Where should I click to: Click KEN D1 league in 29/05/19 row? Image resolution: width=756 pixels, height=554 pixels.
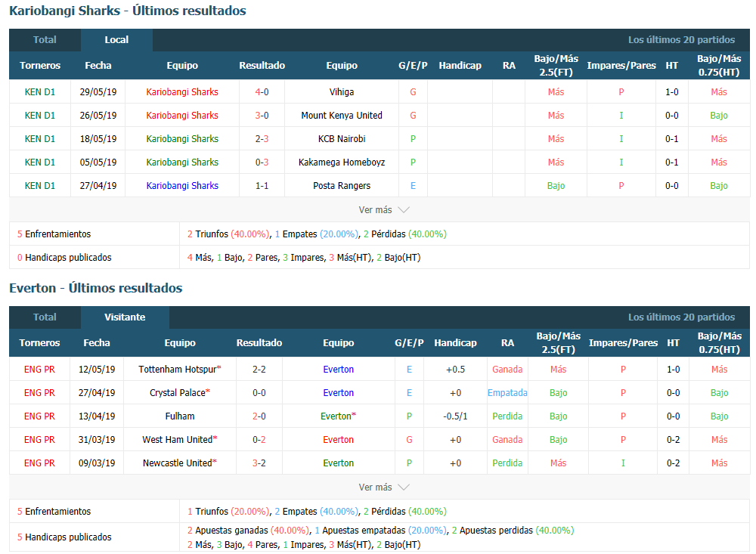(x=39, y=91)
